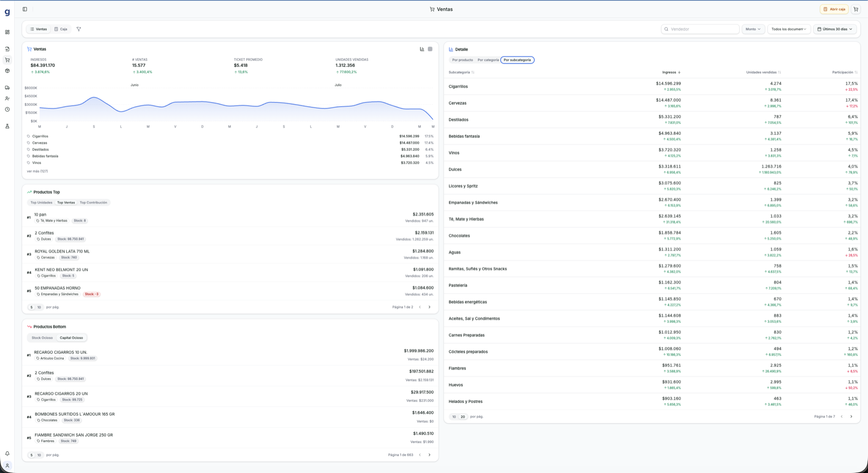Click Bebidas fantasía legend under sales chart
Image resolution: width=868 pixels, height=473 pixels.
pyautogui.click(x=45, y=156)
